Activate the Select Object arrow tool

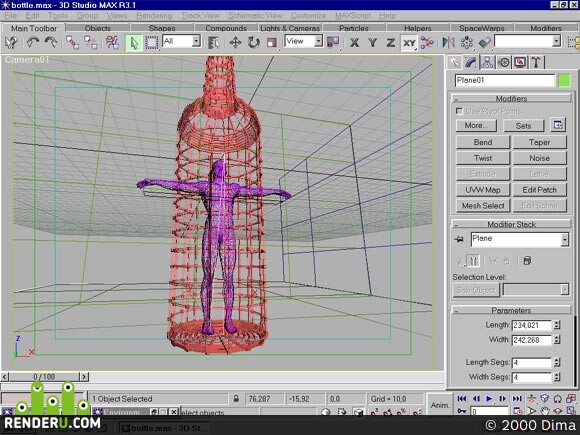point(134,43)
